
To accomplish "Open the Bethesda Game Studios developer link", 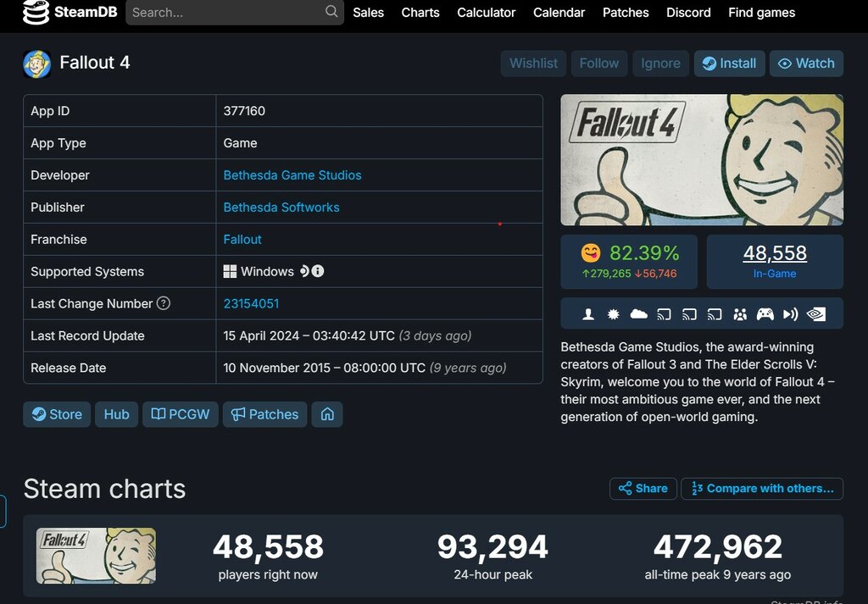I will 292,175.
